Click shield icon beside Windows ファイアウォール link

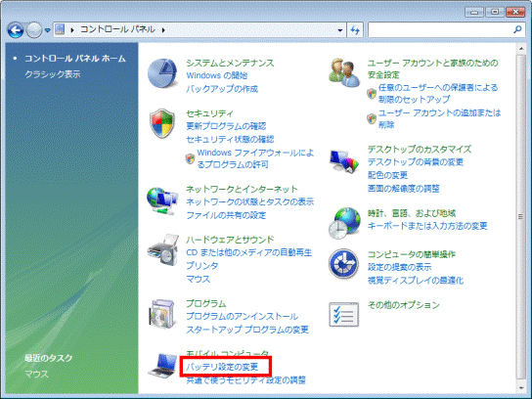click(190, 158)
